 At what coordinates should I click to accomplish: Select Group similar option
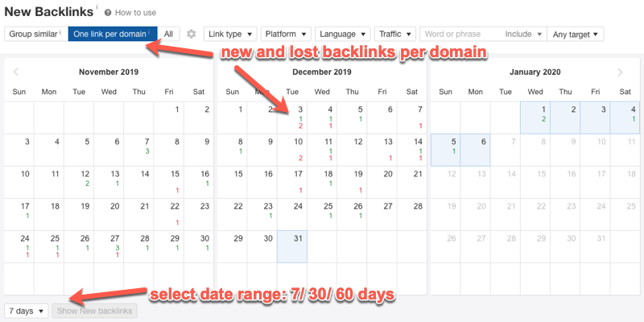34,34
